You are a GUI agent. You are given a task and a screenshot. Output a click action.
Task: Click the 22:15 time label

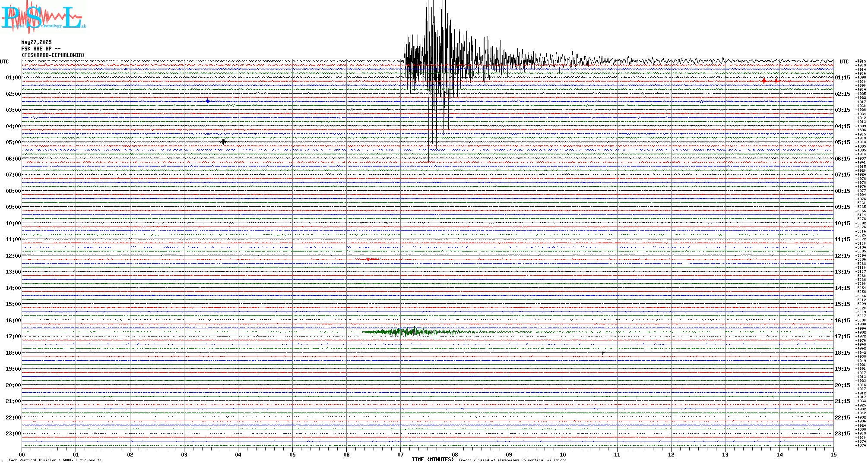pos(843,418)
